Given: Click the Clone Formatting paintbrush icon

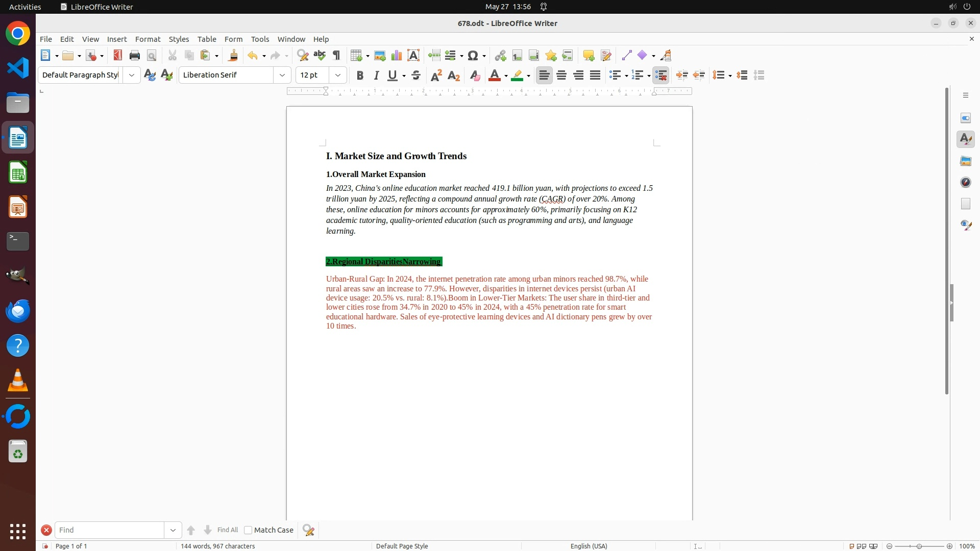Looking at the screenshot, I should (233, 56).
